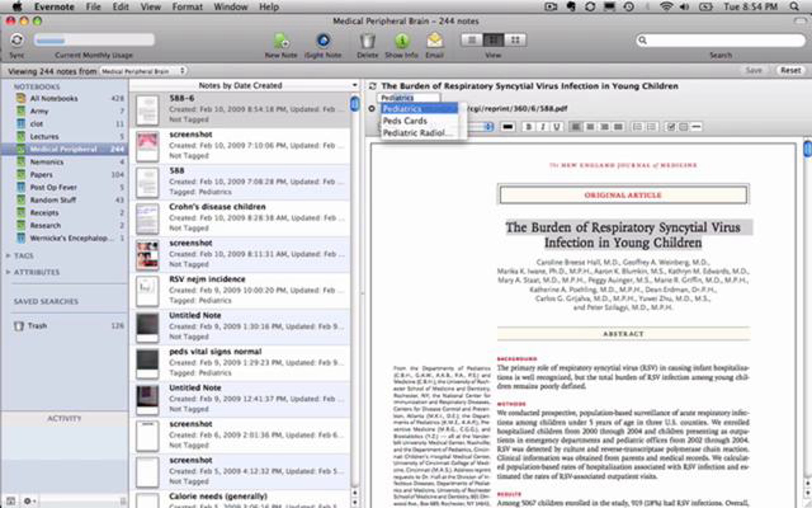Select All Notebooks in the sidebar
Image resolution: width=812 pixels, height=508 pixels.
64,99
